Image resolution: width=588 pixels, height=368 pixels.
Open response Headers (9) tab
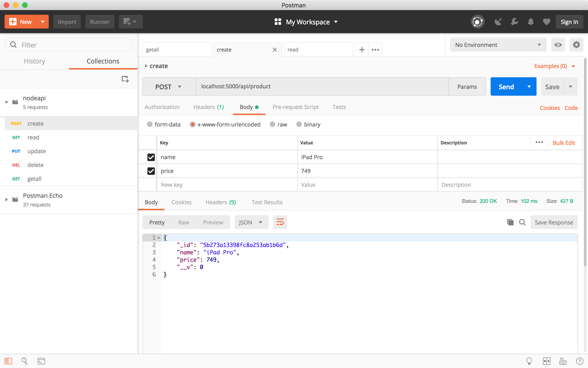pyautogui.click(x=221, y=202)
